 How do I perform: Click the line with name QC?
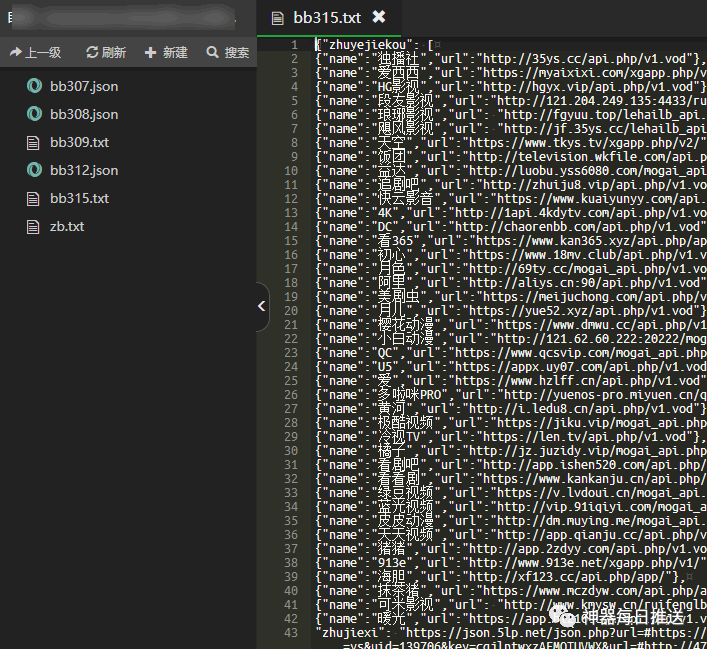(x=510, y=353)
